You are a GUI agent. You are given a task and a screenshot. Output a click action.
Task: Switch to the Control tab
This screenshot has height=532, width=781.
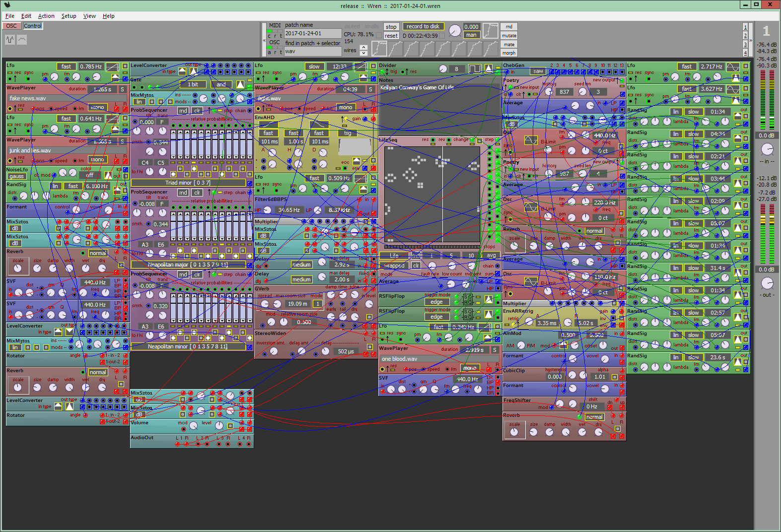(x=33, y=26)
